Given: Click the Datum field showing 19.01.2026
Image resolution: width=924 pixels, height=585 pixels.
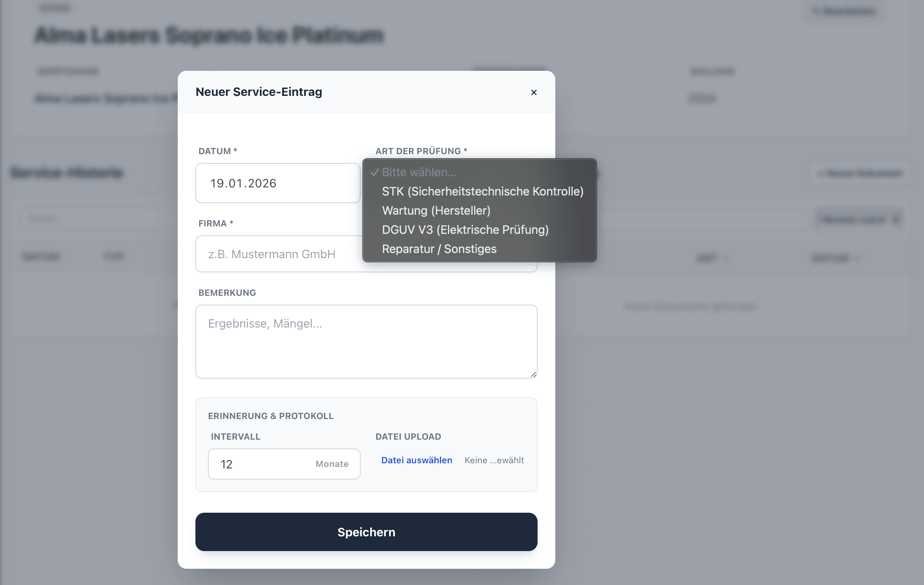Looking at the screenshot, I should click(277, 183).
